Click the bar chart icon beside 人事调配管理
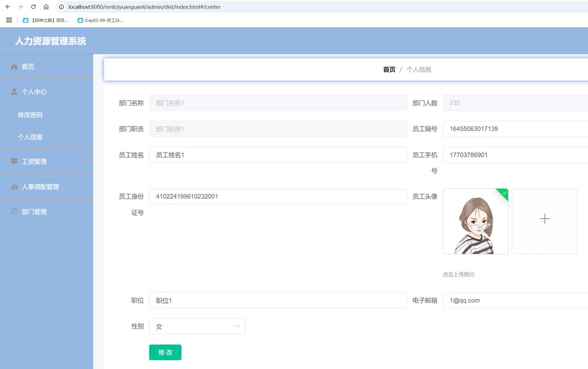The width and height of the screenshot is (588, 369). coord(14,186)
